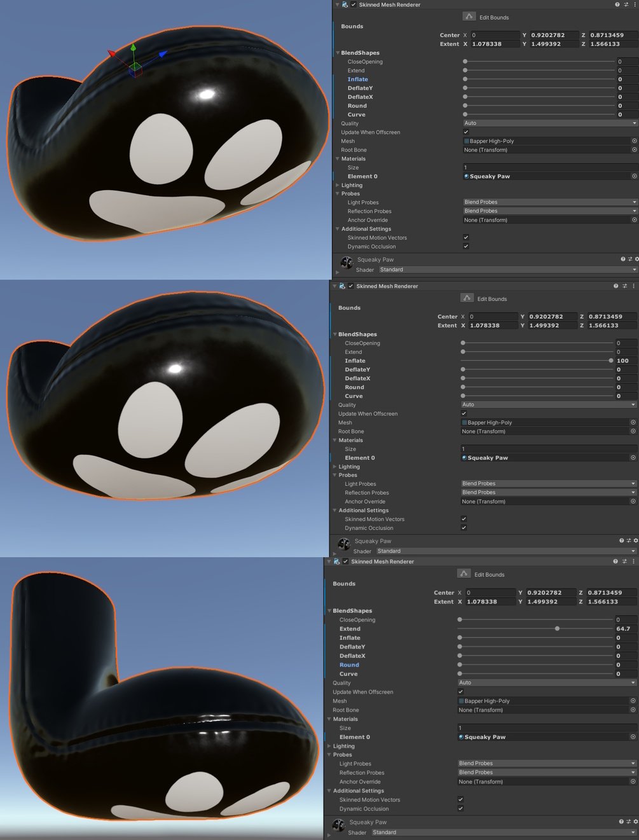Image resolution: width=639 pixels, height=840 pixels.
Task: Open the Quality Auto dropdown in top inspector
Action: (550, 123)
